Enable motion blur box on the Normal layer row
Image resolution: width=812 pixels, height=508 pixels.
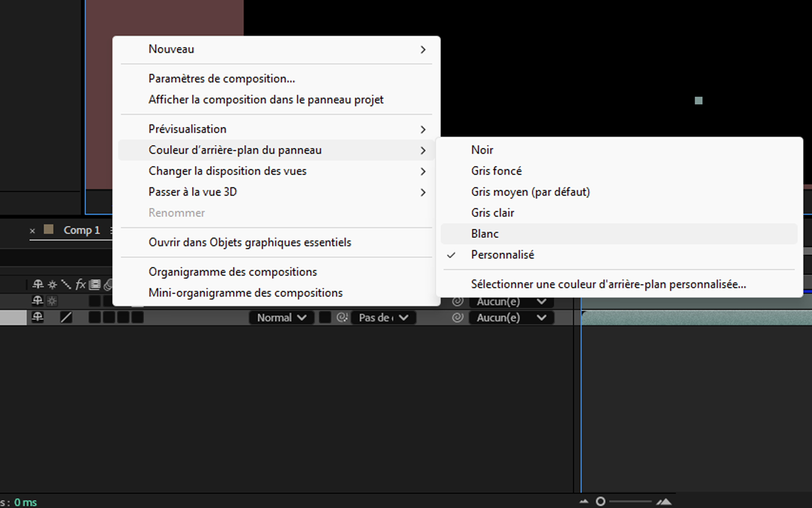tap(109, 317)
